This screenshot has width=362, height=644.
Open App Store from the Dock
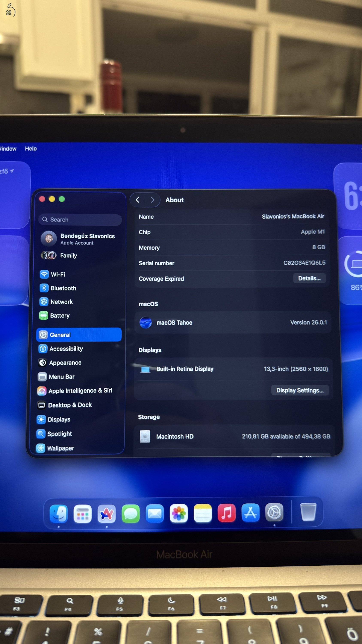coord(250,513)
